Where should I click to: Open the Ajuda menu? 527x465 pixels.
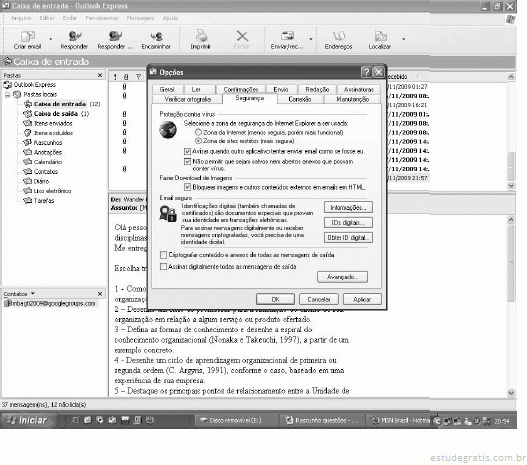[170, 18]
